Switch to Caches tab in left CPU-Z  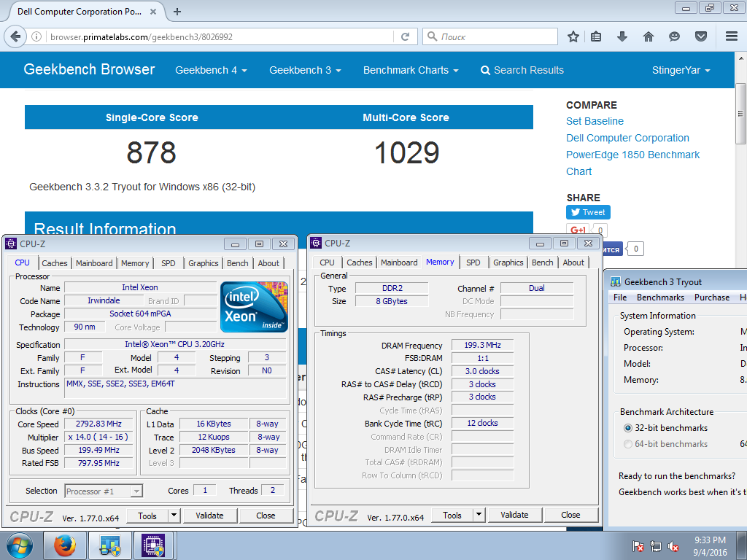click(x=55, y=262)
